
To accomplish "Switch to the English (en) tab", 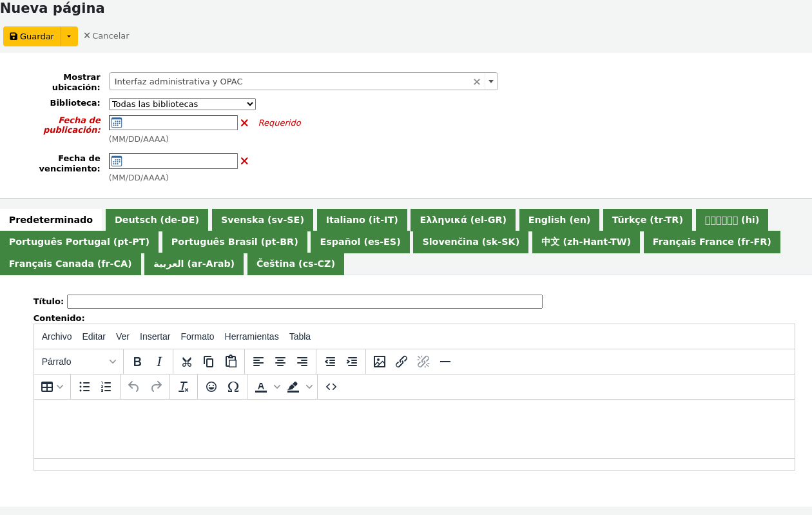I will pos(559,220).
